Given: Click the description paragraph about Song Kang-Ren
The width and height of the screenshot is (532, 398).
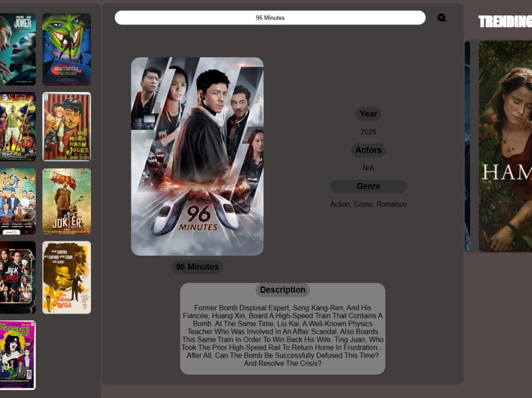Looking at the screenshot, I should pyautogui.click(x=282, y=335).
